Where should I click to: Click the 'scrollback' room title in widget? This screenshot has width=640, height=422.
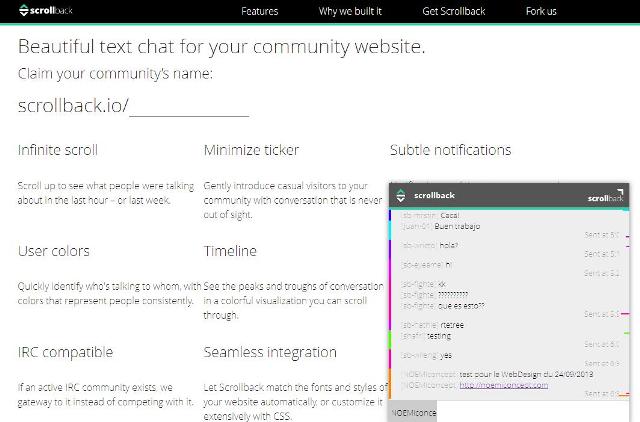tap(434, 195)
